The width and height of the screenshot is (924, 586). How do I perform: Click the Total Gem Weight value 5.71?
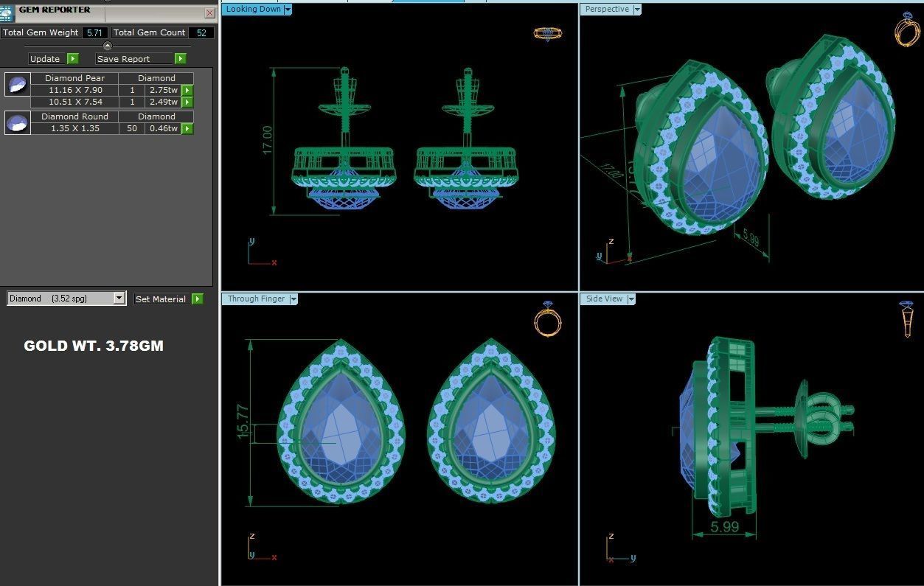pyautogui.click(x=94, y=32)
